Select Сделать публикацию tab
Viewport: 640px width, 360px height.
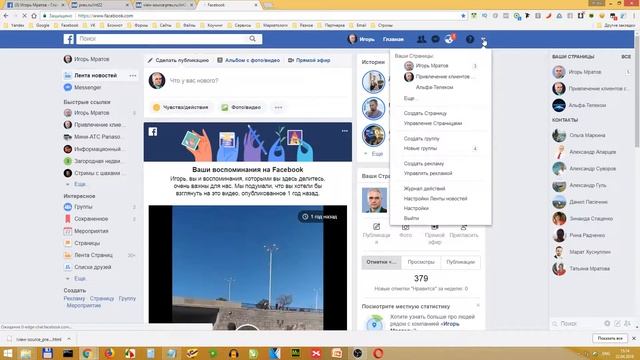pyautogui.click(x=178, y=60)
